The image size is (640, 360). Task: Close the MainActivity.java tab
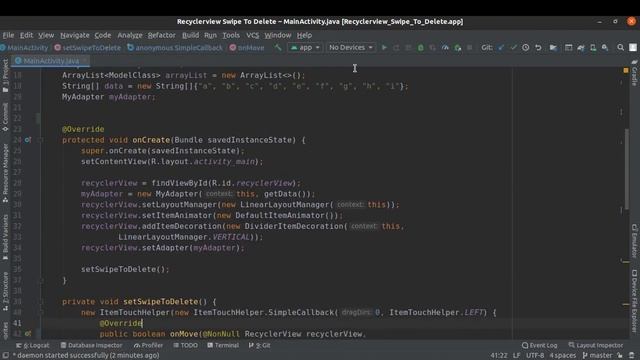85,61
